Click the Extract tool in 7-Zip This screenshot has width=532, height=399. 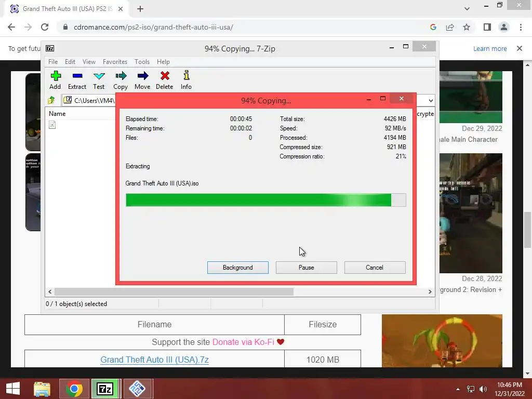[77, 80]
